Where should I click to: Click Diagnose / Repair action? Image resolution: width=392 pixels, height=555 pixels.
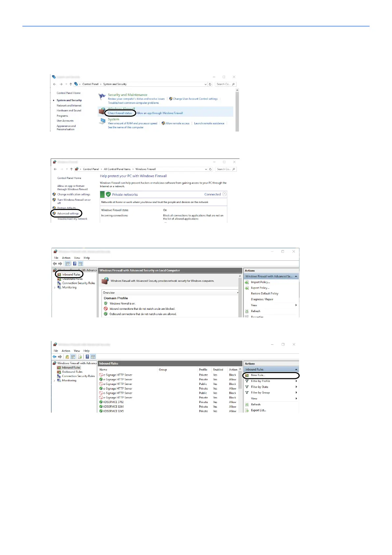262,299
